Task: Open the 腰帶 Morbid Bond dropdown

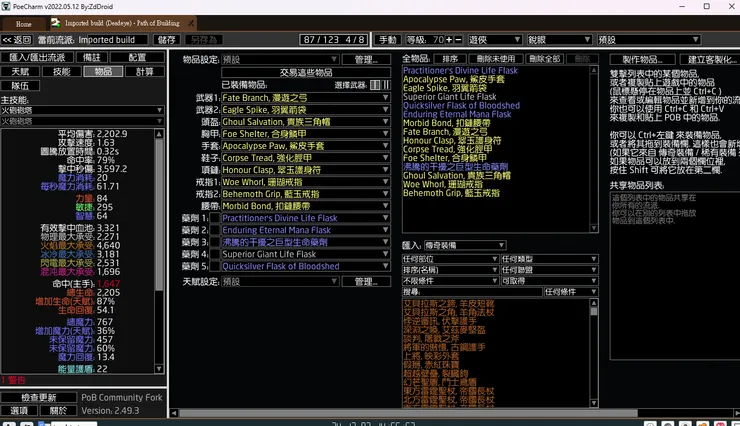Action: click(306, 206)
